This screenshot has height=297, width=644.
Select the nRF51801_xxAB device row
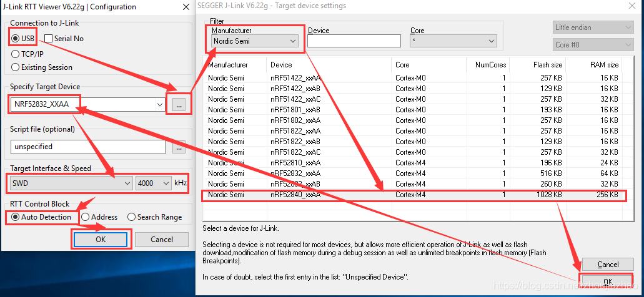pyautogui.click(x=413, y=110)
